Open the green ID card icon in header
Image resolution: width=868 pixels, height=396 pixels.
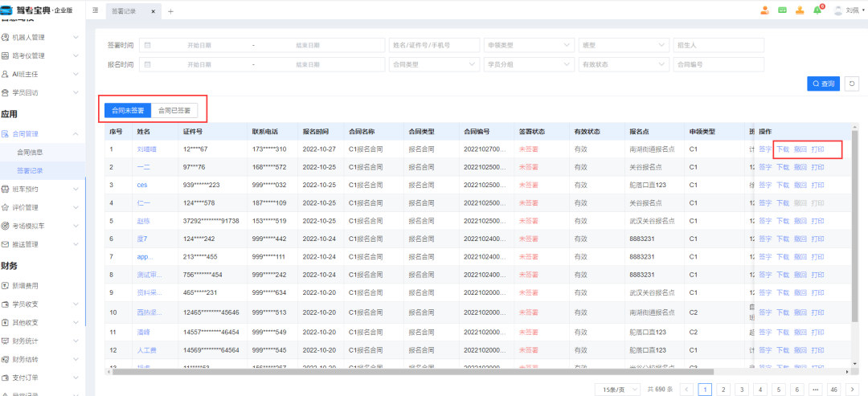[x=782, y=10]
